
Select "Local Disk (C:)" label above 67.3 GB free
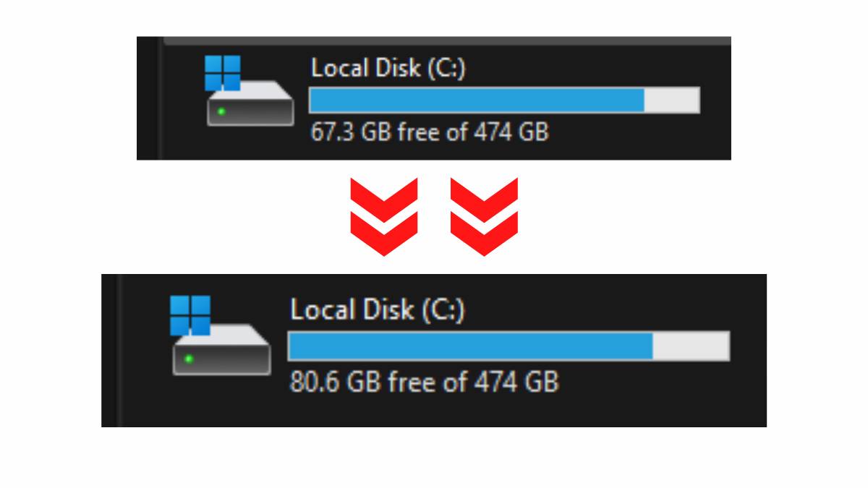388,69
